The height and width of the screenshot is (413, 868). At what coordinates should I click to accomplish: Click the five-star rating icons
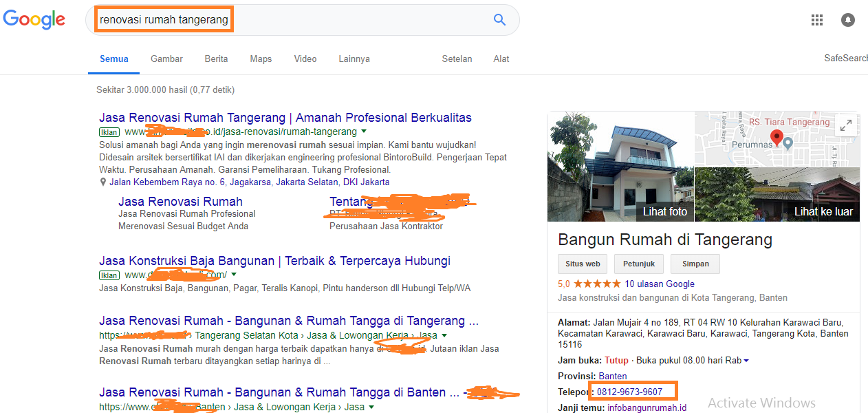pyautogui.click(x=598, y=284)
